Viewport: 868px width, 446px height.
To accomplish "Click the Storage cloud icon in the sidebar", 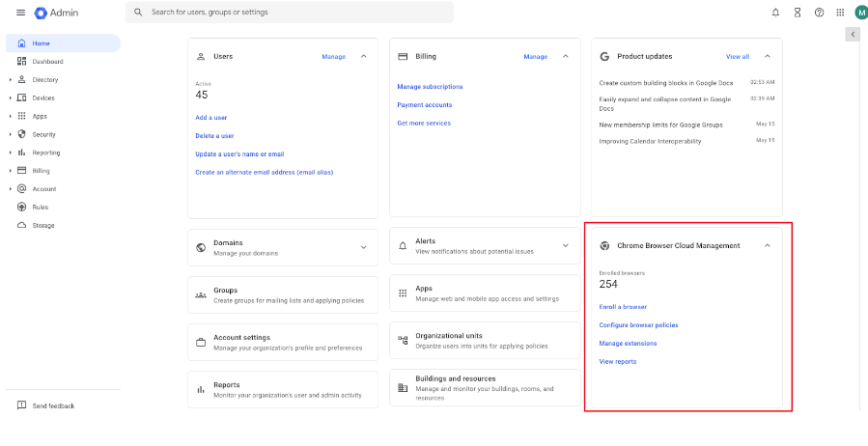I will tap(21, 226).
